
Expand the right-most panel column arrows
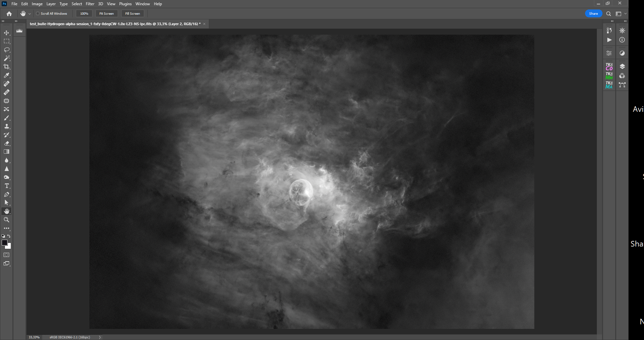click(x=625, y=21)
